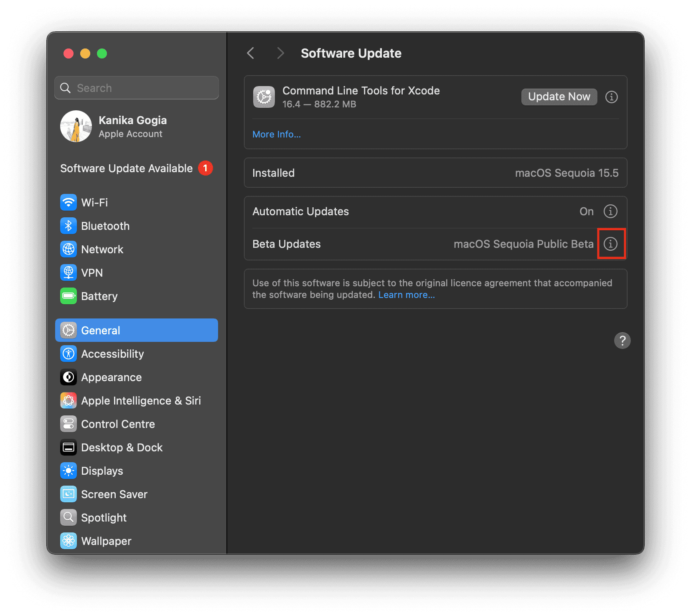The height and width of the screenshot is (616, 691).
Task: Select Bluetooth label in sidebar
Action: click(105, 226)
